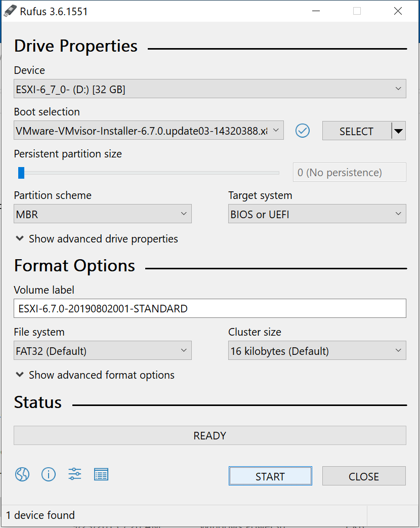Open the arrow next to the SELECT button
420x528 pixels.
pyautogui.click(x=398, y=131)
